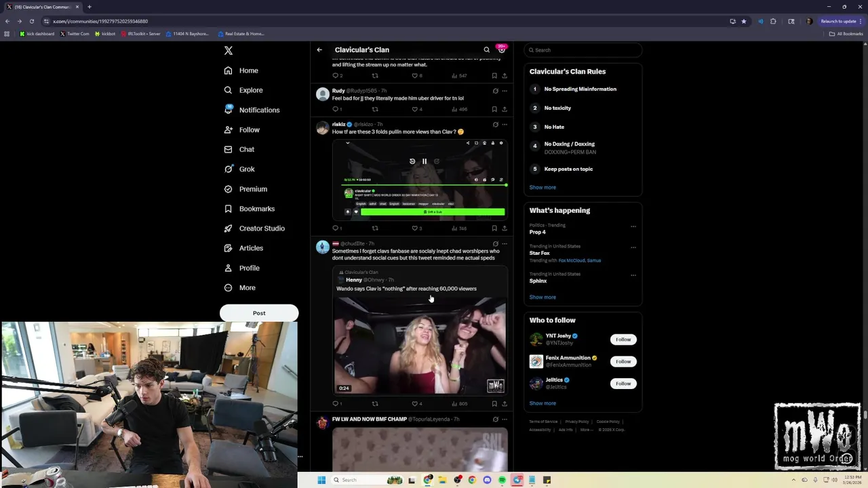This screenshot has height=488, width=868.
Task: Open options for Star Fox trend
Action: [633, 247]
